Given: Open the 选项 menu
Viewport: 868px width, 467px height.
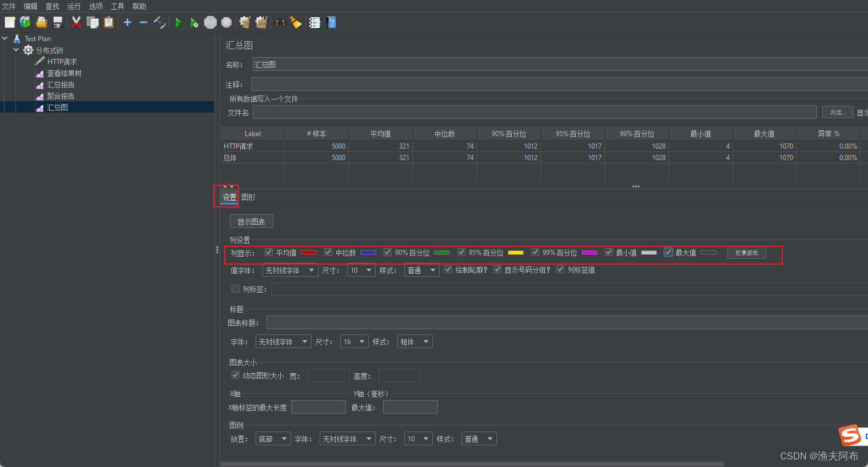Looking at the screenshot, I should [96, 6].
